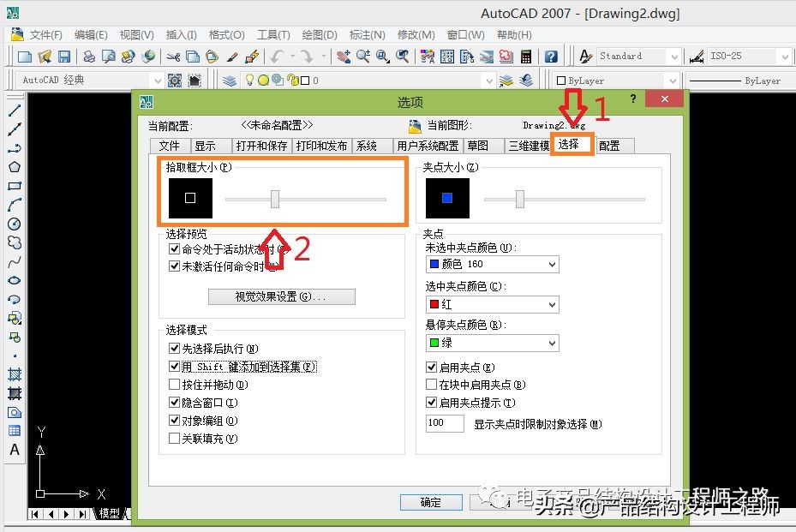Toggle the 启用夹点提示 checkbox
Viewport: 796px width, 532px height.
click(x=432, y=403)
